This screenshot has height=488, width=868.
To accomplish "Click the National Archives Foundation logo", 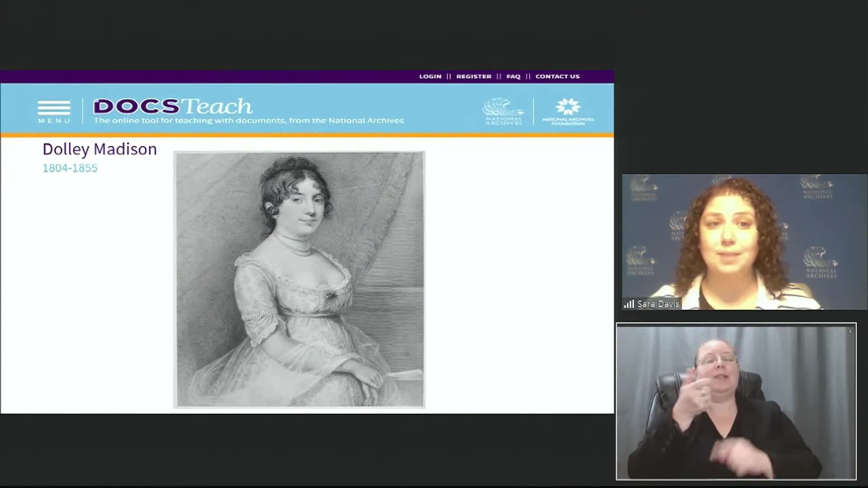I will coord(568,112).
